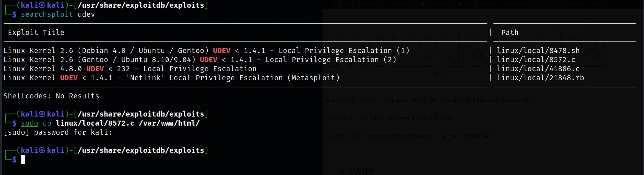Click the linux/local/41886.c result path
644x175 pixels.
click(538, 69)
